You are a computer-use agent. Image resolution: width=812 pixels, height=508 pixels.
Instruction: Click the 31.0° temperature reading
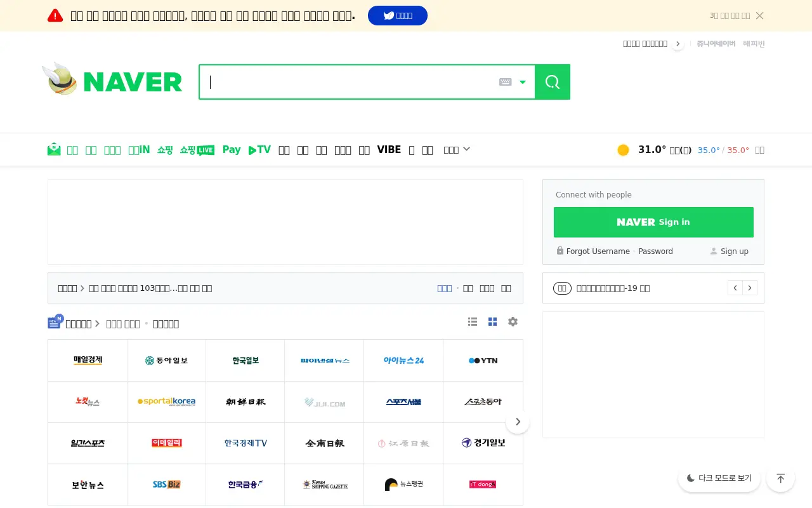pos(652,150)
